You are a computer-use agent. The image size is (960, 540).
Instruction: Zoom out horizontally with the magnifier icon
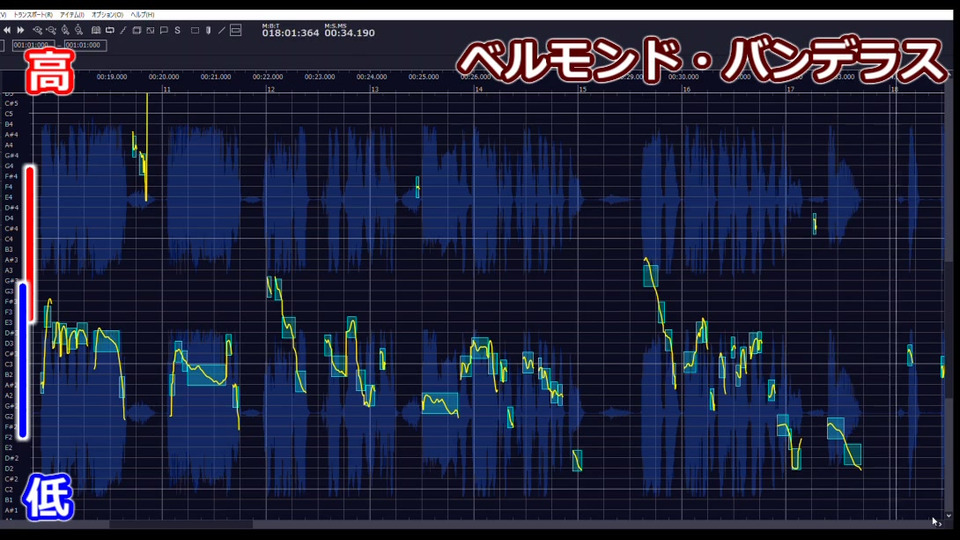51,31
